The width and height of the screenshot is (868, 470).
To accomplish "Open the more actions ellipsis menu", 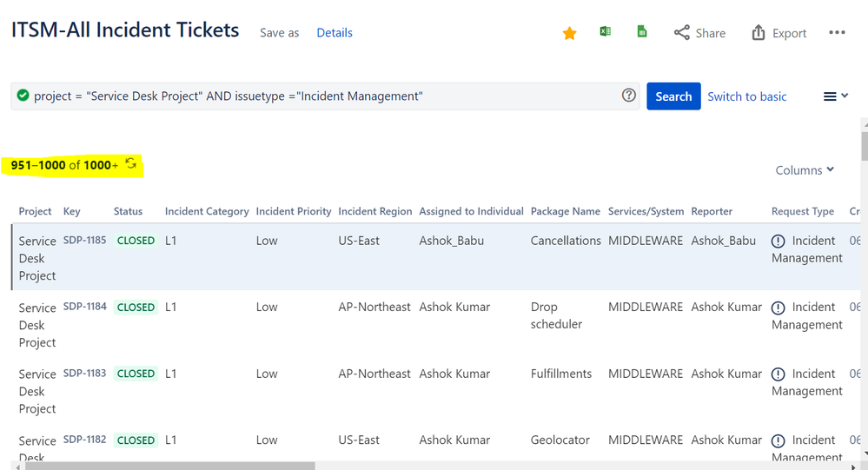I will pos(837,33).
